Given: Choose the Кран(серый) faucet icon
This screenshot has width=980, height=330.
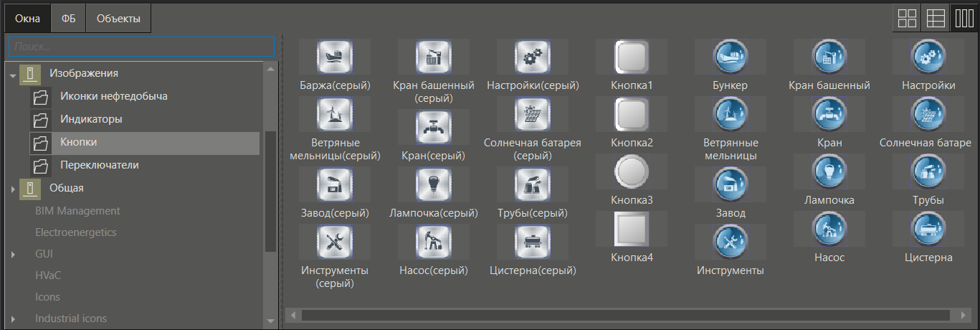Looking at the screenshot, I should (434, 126).
